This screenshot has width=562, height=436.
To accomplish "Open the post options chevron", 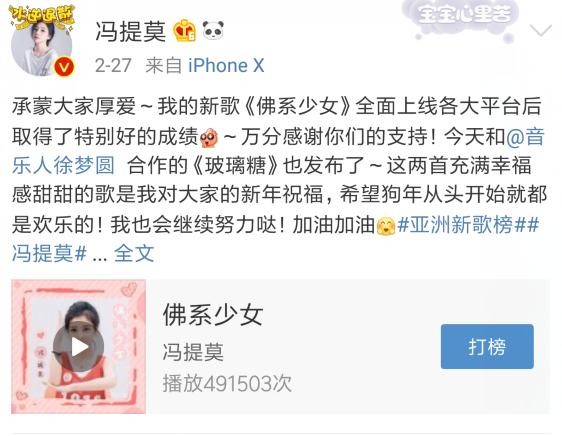I will [x=541, y=30].
